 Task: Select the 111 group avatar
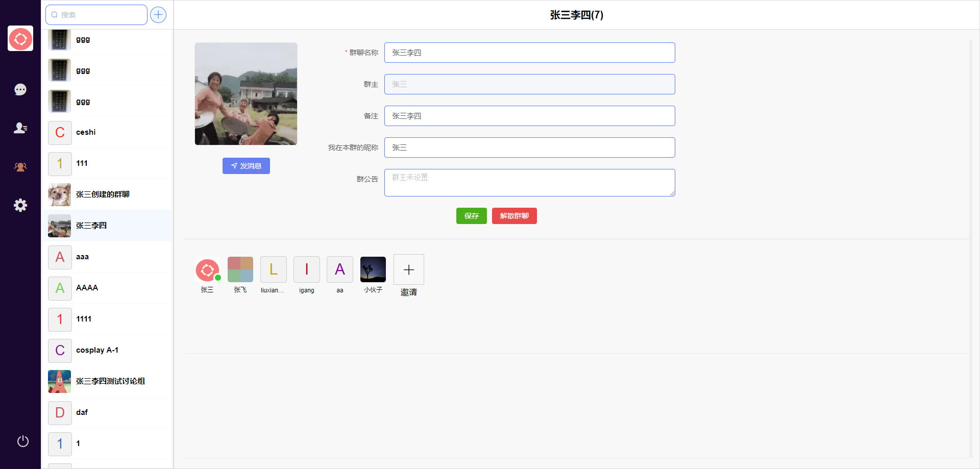(x=60, y=164)
